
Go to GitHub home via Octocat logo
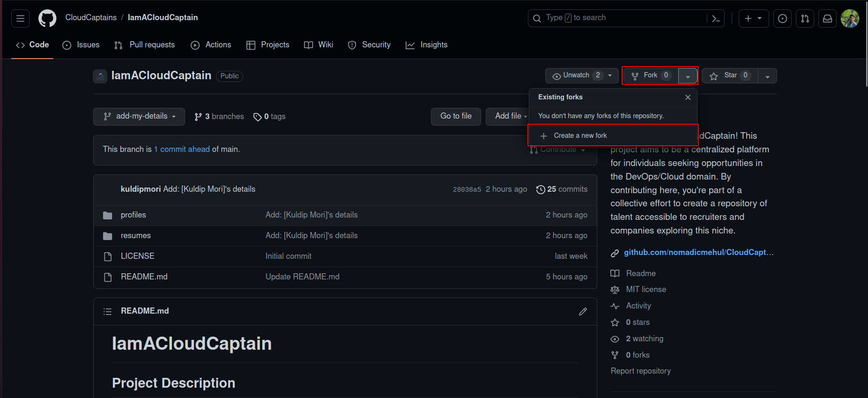(47, 18)
